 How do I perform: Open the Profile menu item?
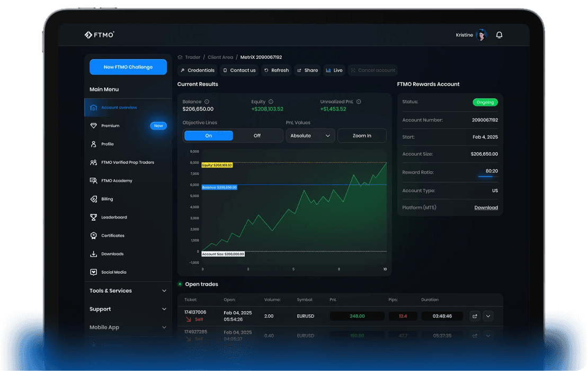[x=128, y=144]
